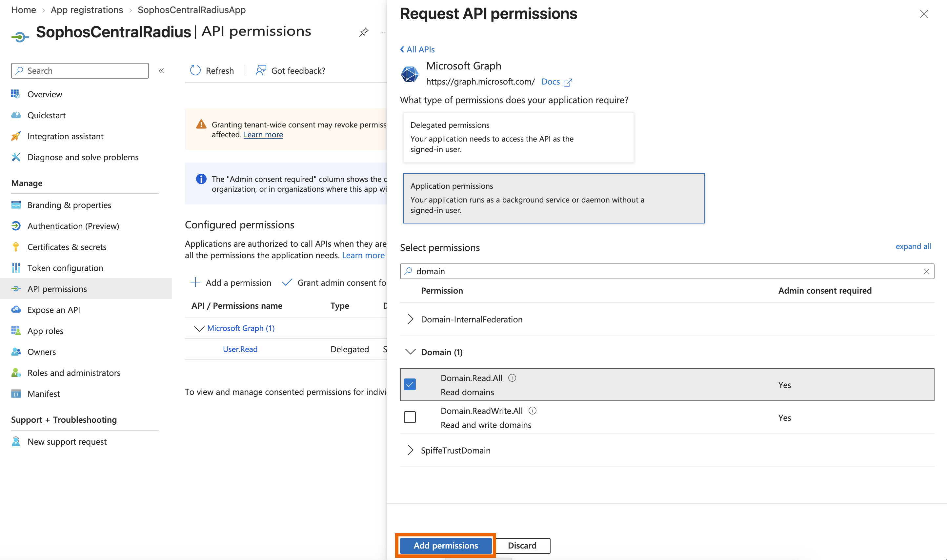Click the Roles and administrators icon
The width and height of the screenshot is (947, 560).
pyautogui.click(x=16, y=373)
